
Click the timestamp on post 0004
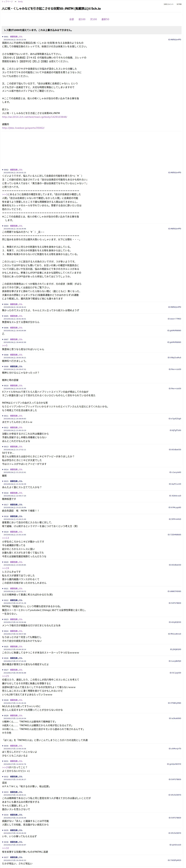[x=15, y=307]
